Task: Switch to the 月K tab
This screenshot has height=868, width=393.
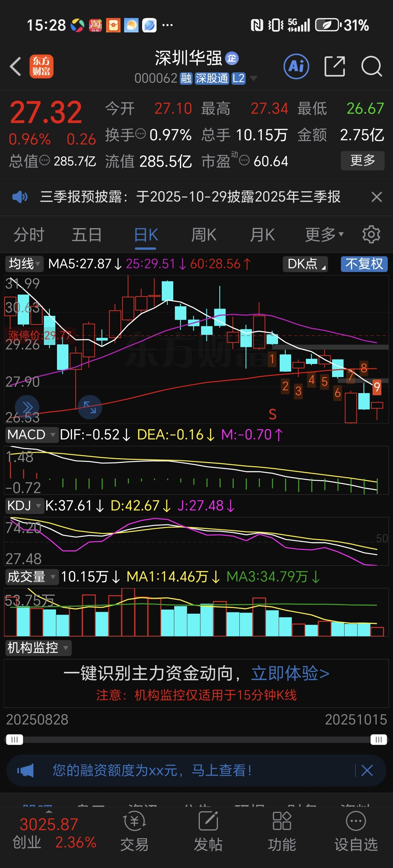Action: click(x=262, y=235)
